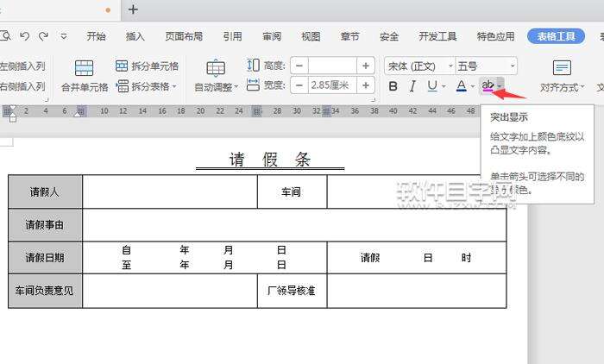Viewport: 604px width, 364px height.
Task: Click the unsaved document tab indicator dot
Action: (x=108, y=10)
